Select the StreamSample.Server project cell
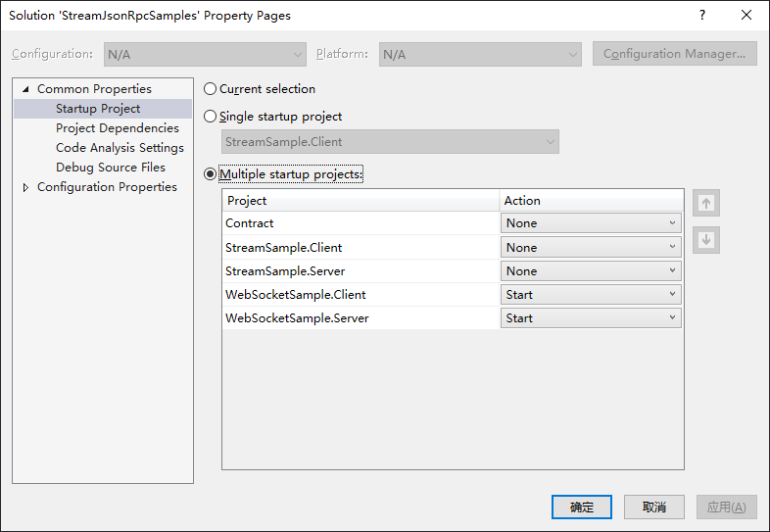 [x=361, y=271]
